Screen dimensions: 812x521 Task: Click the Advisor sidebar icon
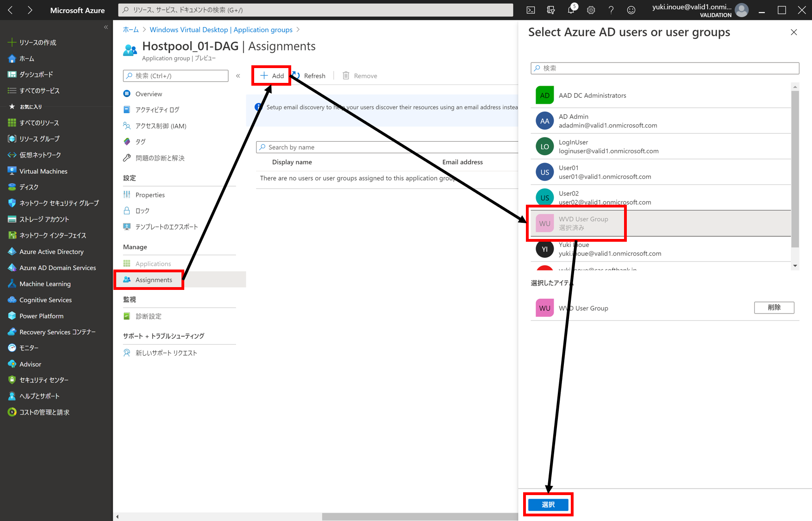pos(12,364)
